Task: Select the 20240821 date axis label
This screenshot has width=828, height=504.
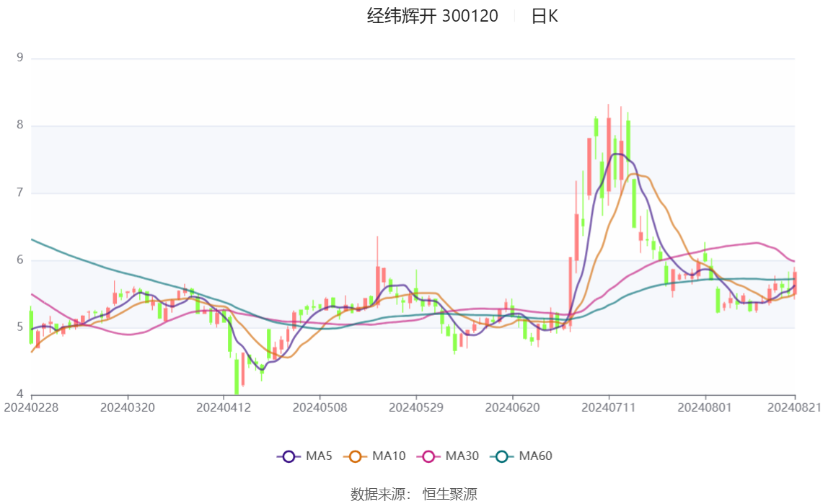Action: tap(794, 407)
